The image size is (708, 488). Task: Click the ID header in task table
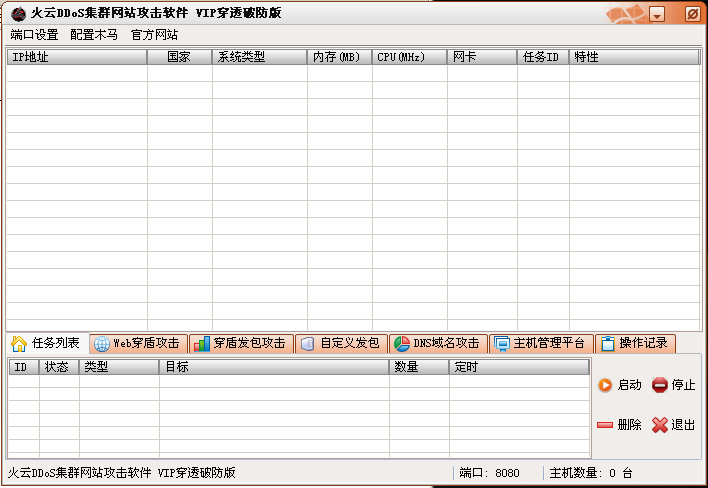[24, 367]
